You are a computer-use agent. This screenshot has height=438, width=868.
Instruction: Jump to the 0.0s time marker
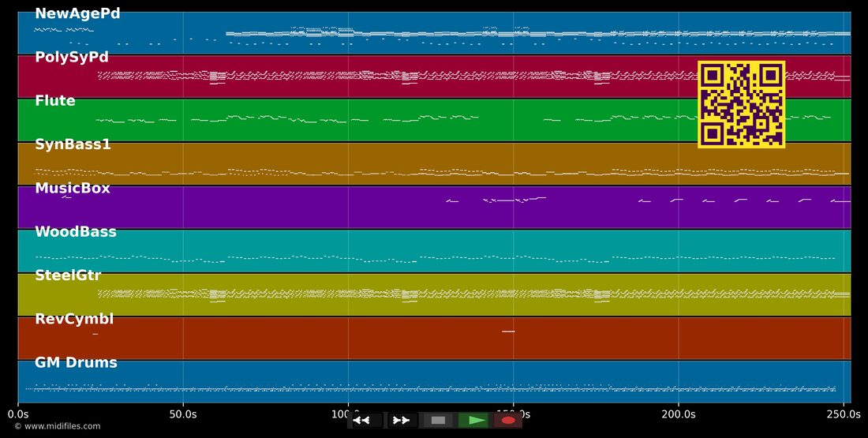[18, 414]
